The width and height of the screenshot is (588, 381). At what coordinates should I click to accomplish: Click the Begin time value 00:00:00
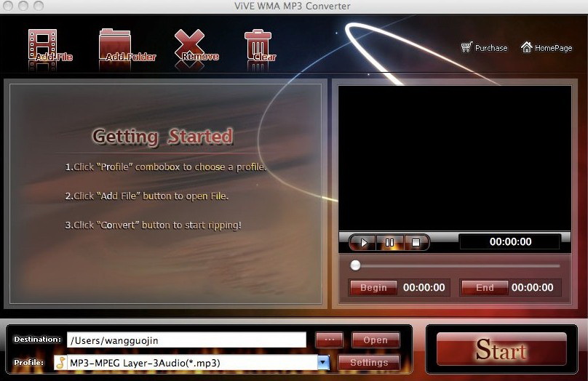click(x=424, y=288)
